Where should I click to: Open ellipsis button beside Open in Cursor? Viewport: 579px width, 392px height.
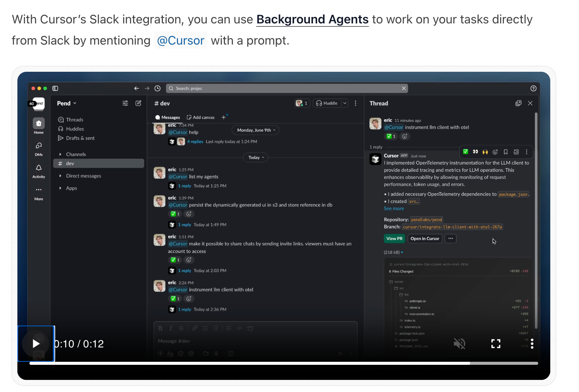451,239
